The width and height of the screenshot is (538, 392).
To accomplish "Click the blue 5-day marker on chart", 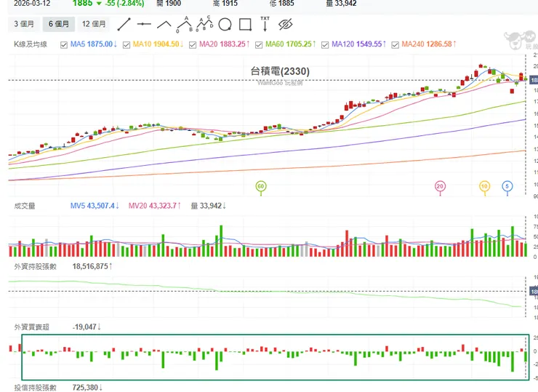I will point(507,186).
